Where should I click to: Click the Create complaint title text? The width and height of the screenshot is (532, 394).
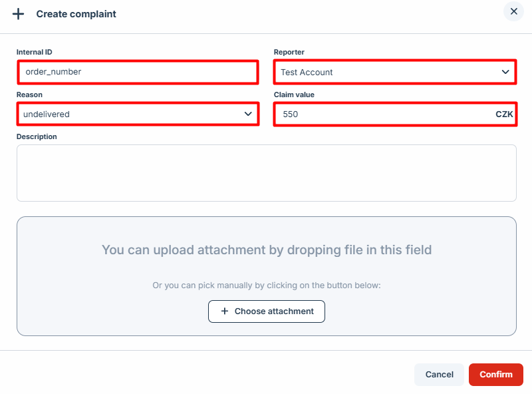(x=76, y=14)
